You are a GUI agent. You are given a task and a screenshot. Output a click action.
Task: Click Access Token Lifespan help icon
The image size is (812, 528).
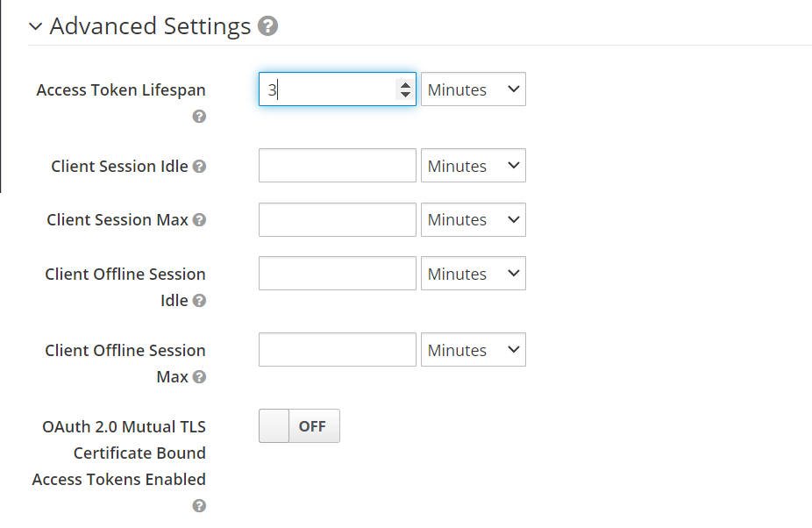point(199,117)
